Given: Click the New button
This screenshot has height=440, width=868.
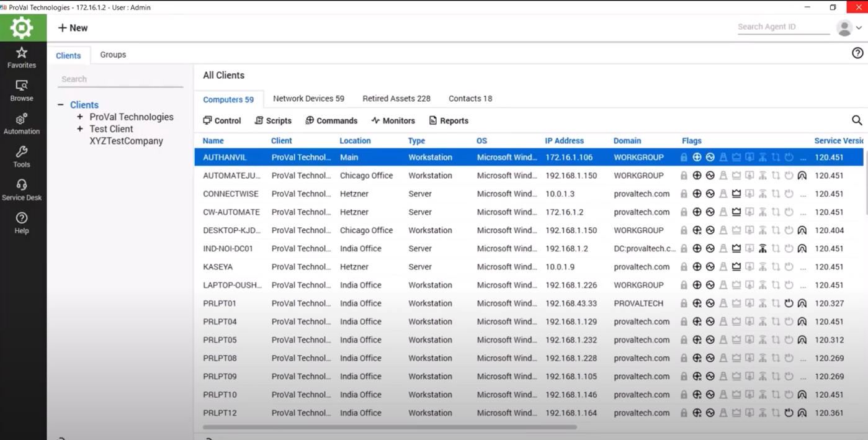Looking at the screenshot, I should coord(73,28).
